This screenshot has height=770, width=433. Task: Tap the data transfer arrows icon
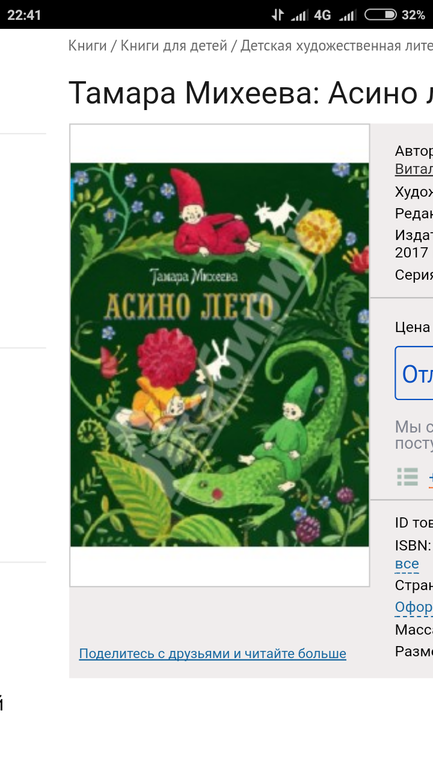278,15
